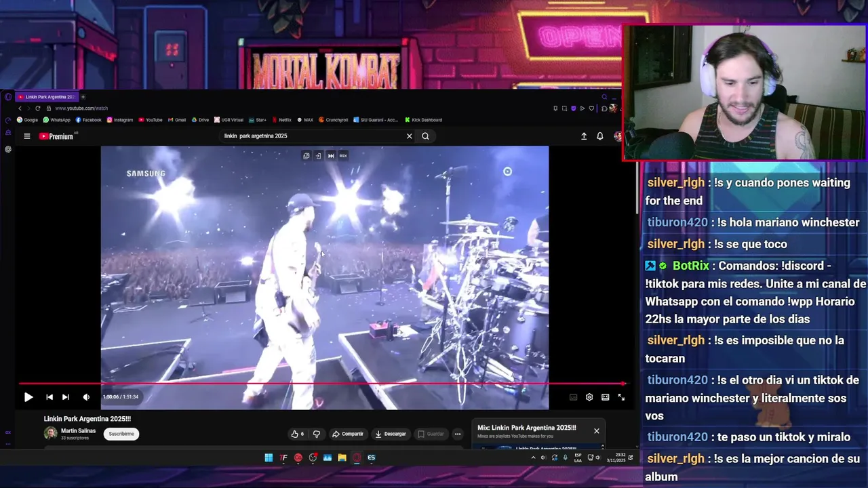Image resolution: width=868 pixels, height=488 pixels.
Task: Like the Linkin Park Argentina video
Action: [x=297, y=434]
